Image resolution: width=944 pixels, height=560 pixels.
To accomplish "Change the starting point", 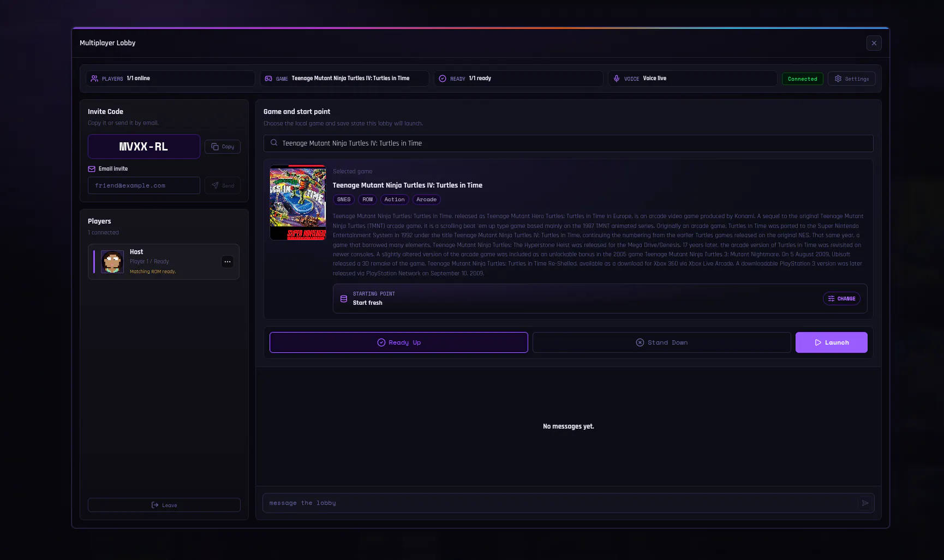I will [x=841, y=299].
